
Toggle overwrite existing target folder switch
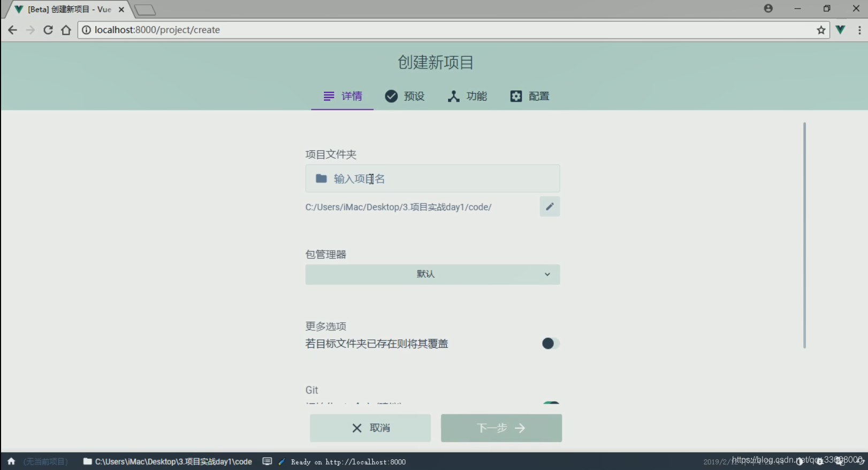551,343
